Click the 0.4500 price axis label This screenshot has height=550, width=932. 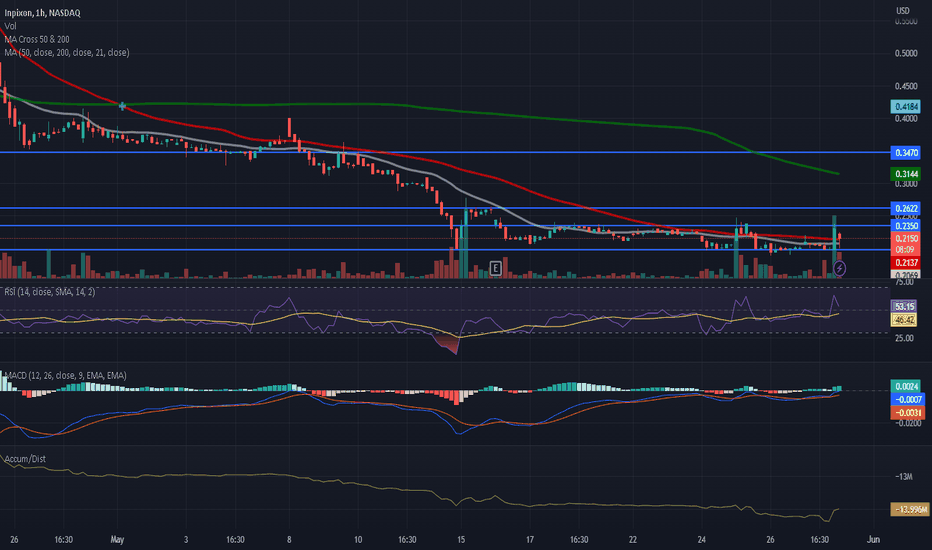point(906,86)
